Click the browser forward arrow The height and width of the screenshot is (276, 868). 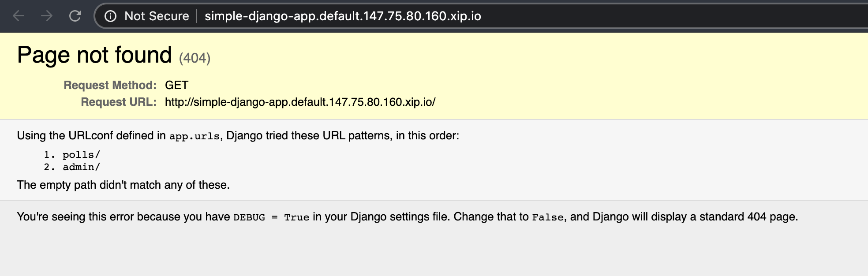(47, 16)
